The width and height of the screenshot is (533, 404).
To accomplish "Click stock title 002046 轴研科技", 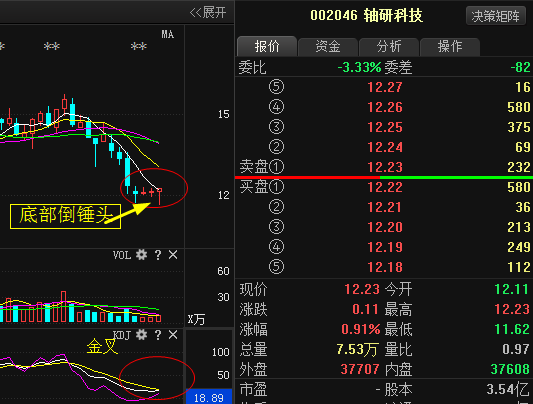I will click(366, 15).
